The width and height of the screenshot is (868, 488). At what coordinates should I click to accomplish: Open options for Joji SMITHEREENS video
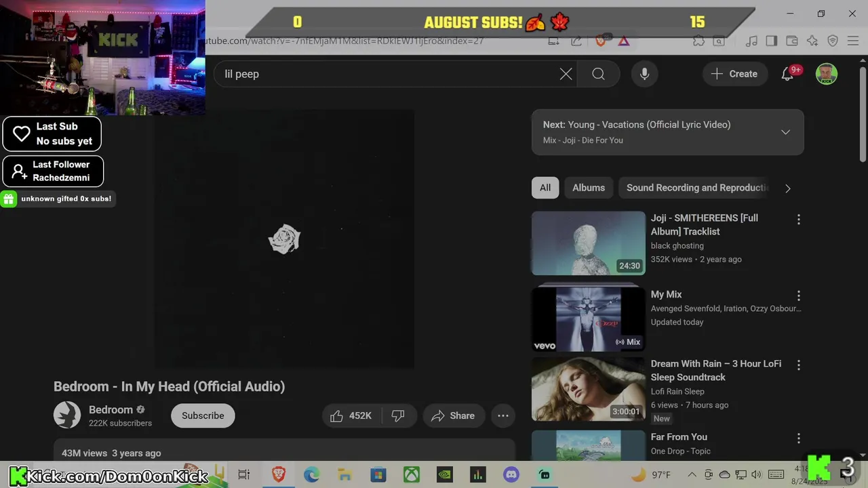pyautogui.click(x=798, y=220)
